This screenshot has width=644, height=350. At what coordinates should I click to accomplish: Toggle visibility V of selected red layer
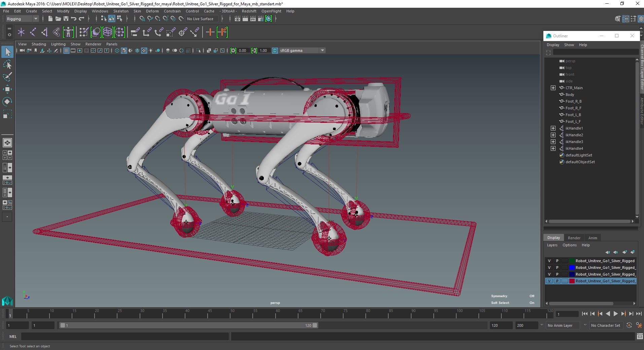tap(549, 281)
